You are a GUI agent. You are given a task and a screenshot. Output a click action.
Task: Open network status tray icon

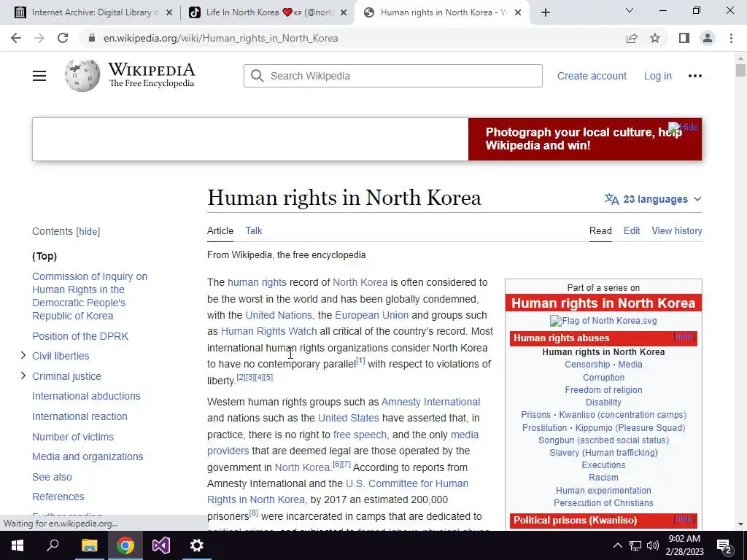pos(635,545)
